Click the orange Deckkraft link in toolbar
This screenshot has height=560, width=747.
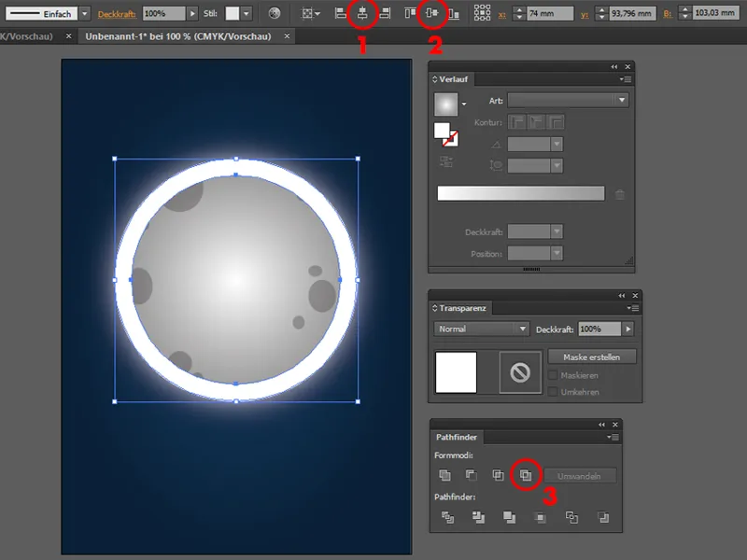click(118, 14)
